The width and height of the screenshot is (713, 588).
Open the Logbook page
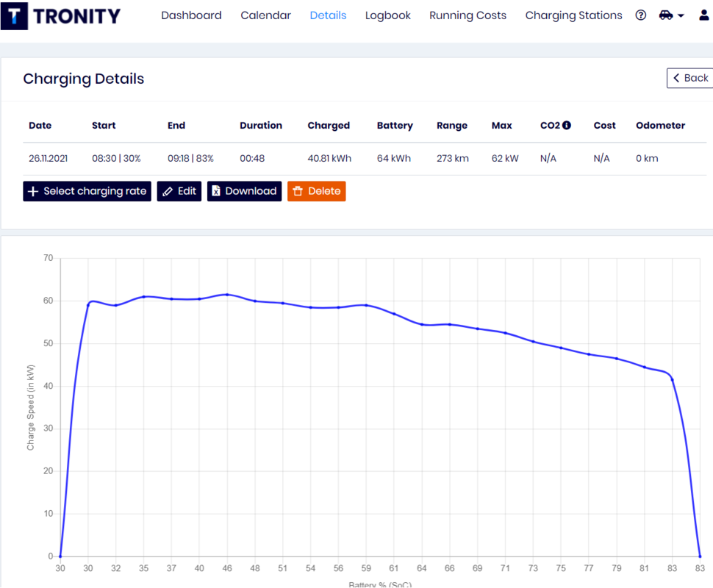tap(387, 15)
